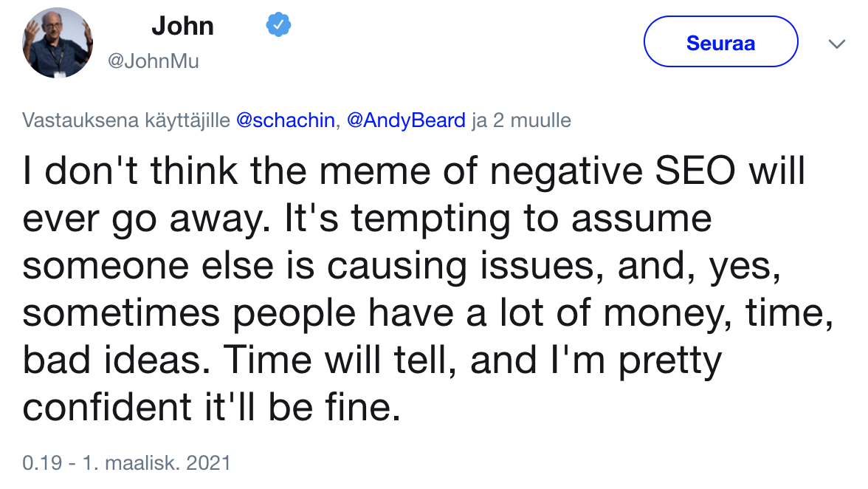This screenshot has height=489, width=868.
Task: Click the blue verified badge next to John
Action: click(277, 24)
